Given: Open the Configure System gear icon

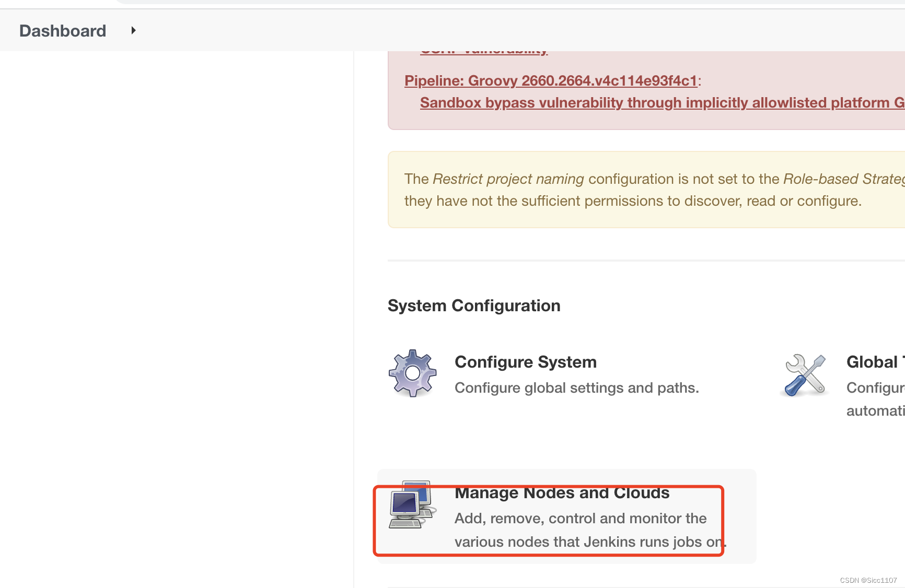Looking at the screenshot, I should click(x=413, y=373).
